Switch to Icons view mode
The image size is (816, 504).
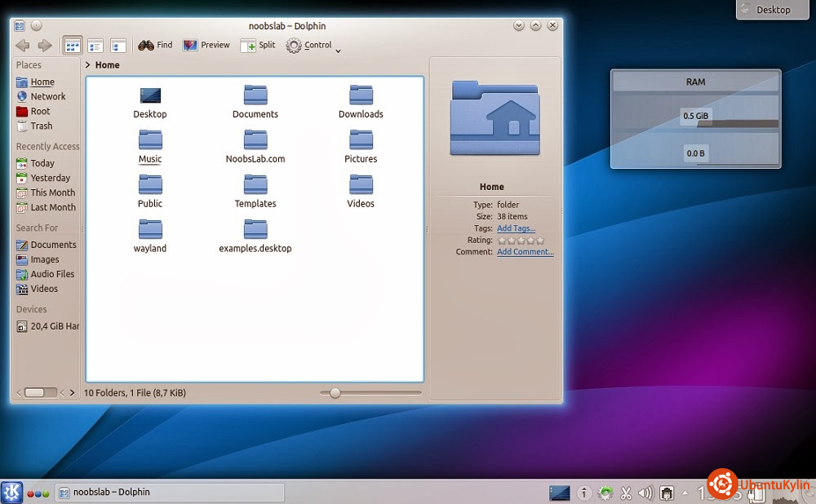[73, 46]
